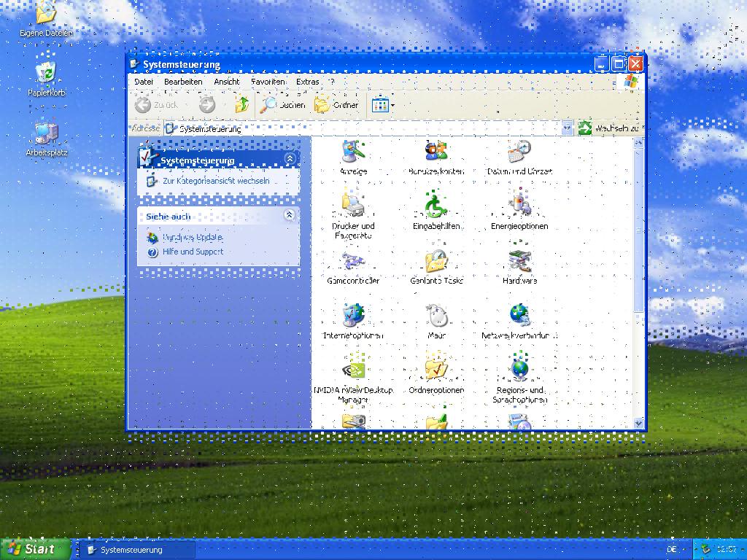Select Eigene Dateien desktop icon
Viewport: 747px width, 560px height.
(x=46, y=19)
